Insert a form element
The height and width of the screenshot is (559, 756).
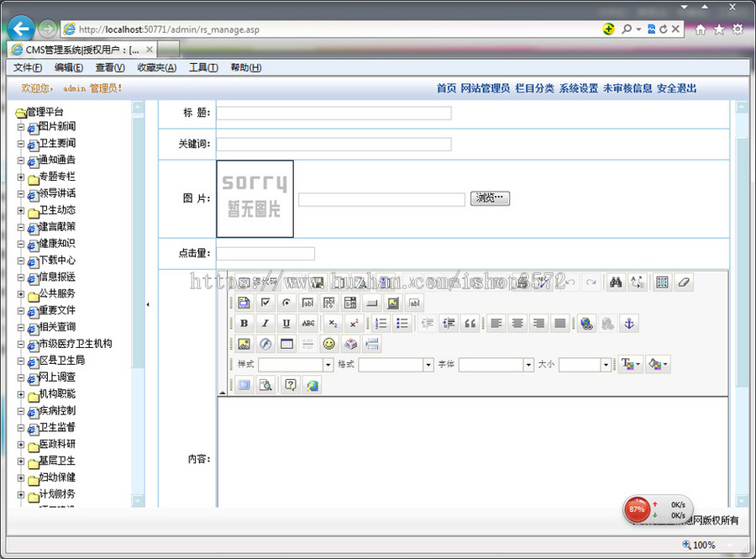coord(244,303)
